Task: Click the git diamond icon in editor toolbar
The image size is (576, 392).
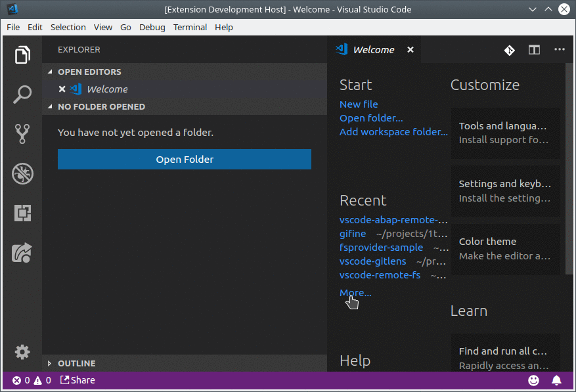Action: click(x=510, y=50)
